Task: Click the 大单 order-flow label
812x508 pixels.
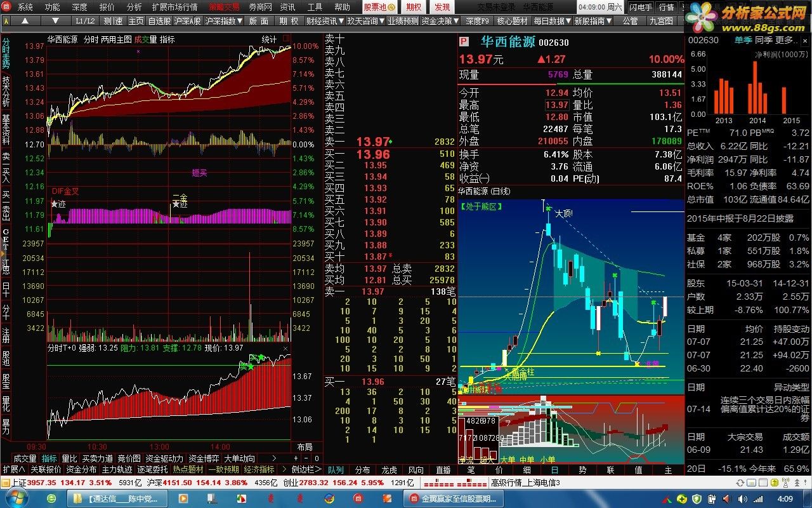Action: 507,459
